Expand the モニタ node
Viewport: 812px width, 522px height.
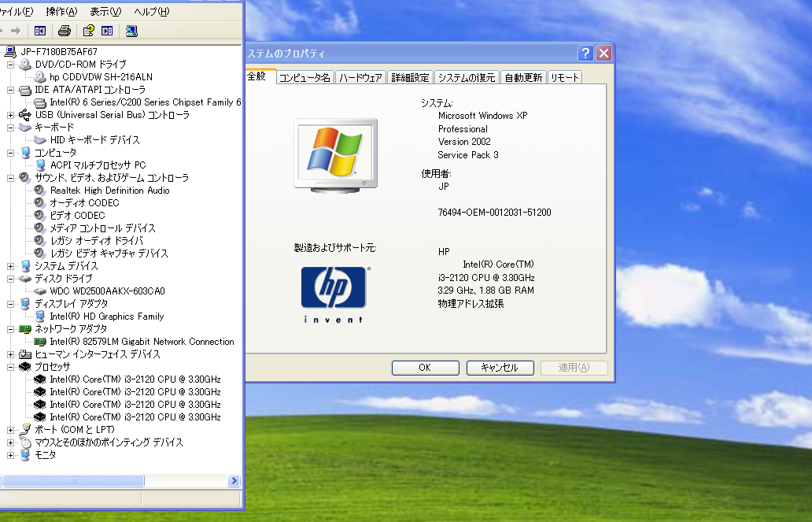[x=10, y=455]
